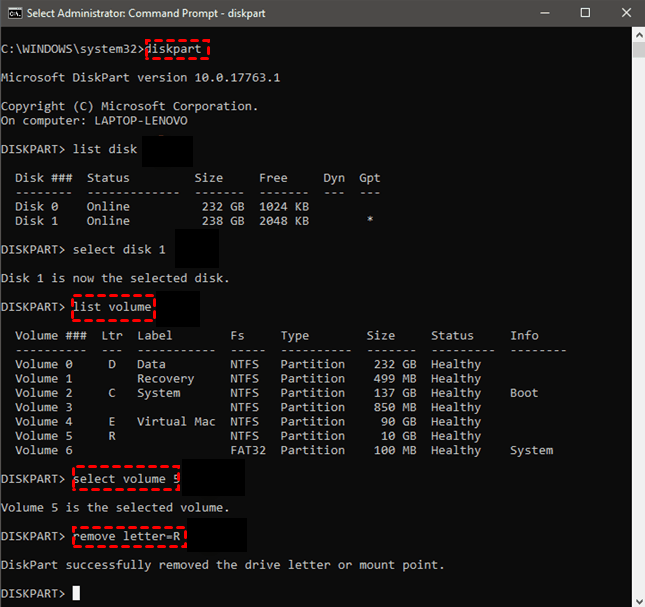Click the '100 MB' size value
The height and width of the screenshot is (607, 645).
point(395,451)
